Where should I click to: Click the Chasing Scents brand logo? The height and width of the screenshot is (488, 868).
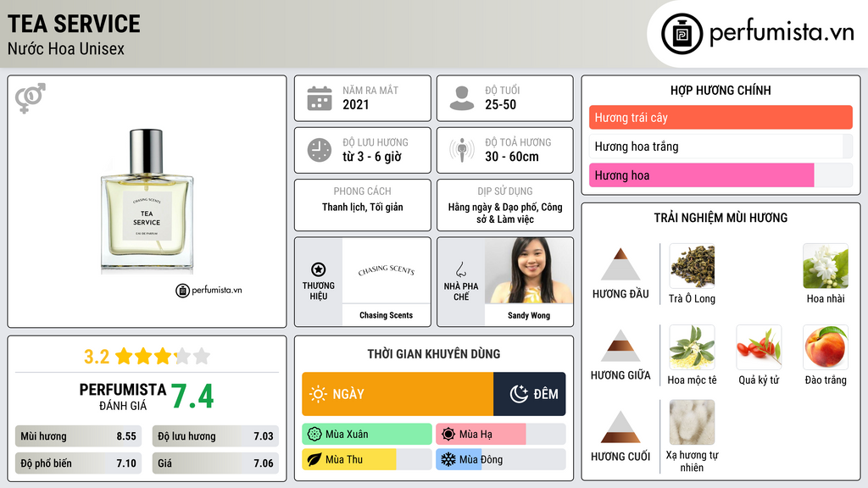pyautogui.click(x=386, y=270)
